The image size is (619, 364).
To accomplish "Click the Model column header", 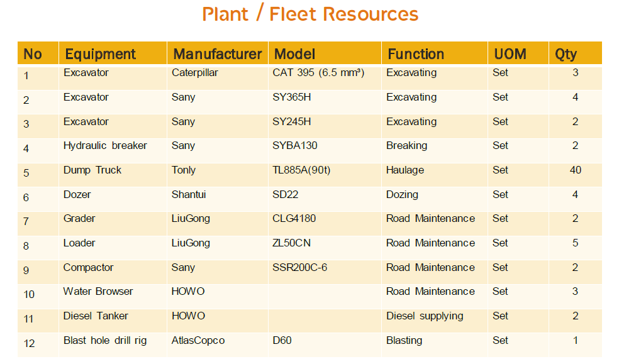I will (x=325, y=53).
